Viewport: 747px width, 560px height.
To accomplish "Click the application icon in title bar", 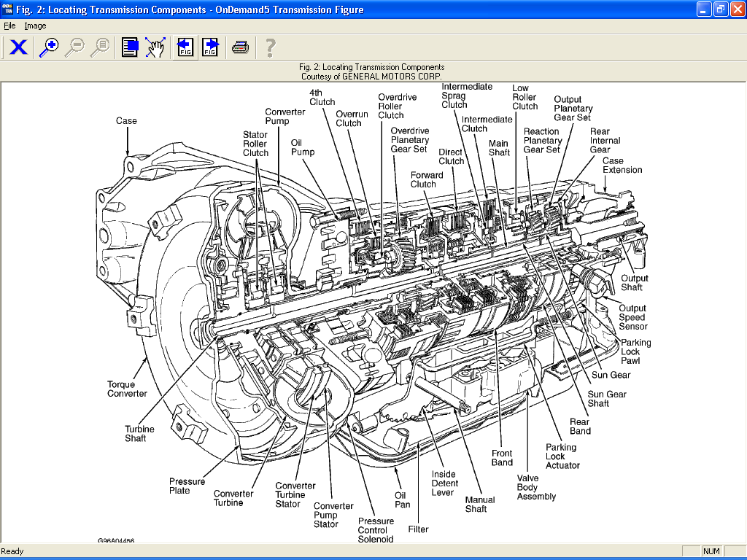I will (x=8, y=9).
